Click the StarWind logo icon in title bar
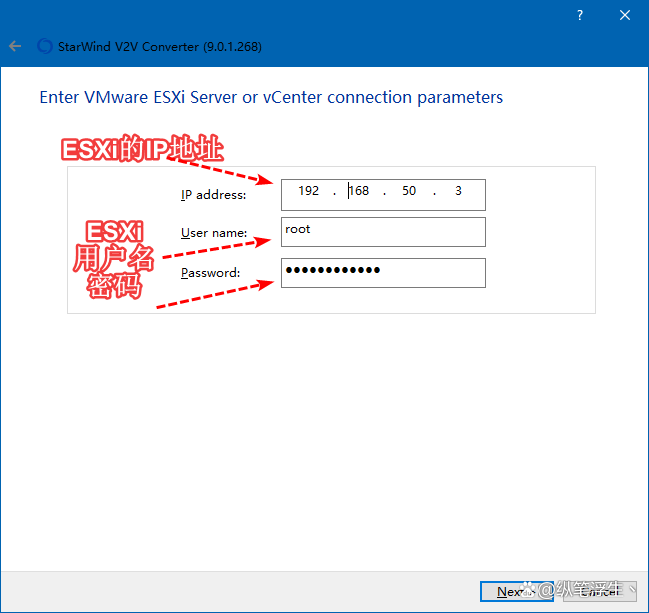The width and height of the screenshot is (649, 613). pyautogui.click(x=45, y=46)
